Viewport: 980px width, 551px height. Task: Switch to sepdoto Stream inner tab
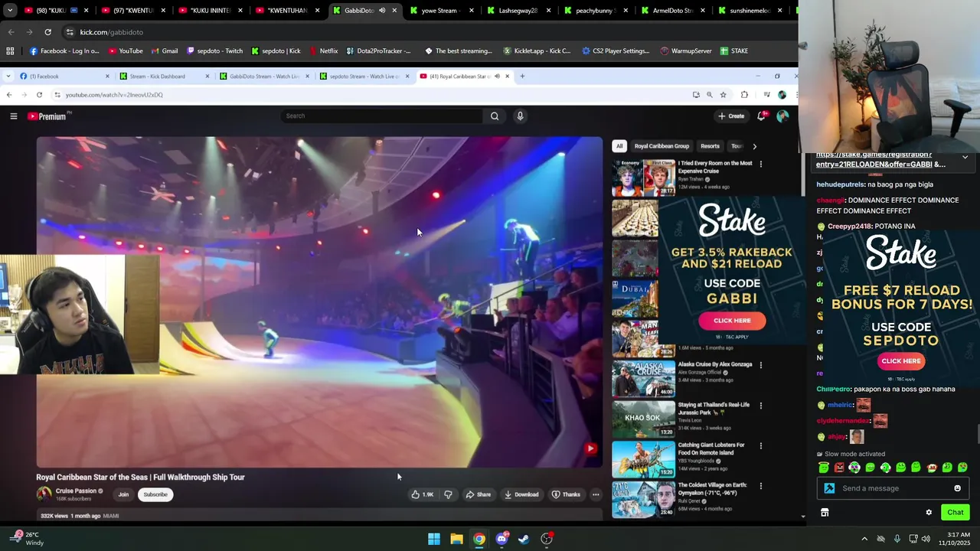click(x=364, y=76)
